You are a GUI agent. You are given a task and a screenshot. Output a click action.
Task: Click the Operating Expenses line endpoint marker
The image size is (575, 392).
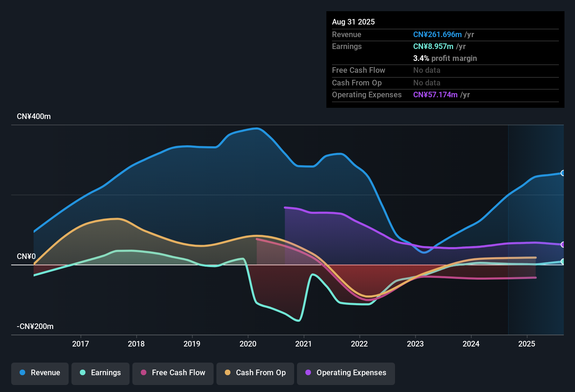pyautogui.click(x=563, y=245)
